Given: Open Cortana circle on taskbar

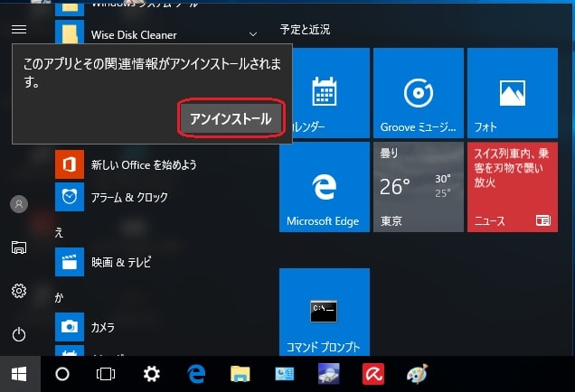Looking at the screenshot, I should point(62,374).
